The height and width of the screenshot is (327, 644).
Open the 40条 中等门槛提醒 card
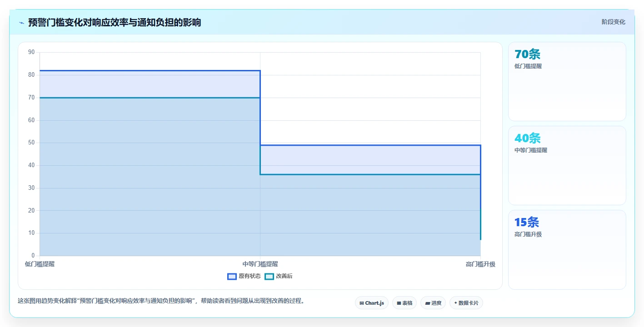pyautogui.click(x=567, y=165)
